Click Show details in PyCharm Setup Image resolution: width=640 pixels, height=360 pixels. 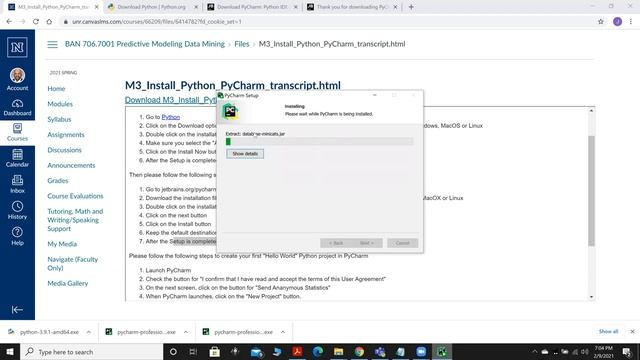pyautogui.click(x=245, y=154)
